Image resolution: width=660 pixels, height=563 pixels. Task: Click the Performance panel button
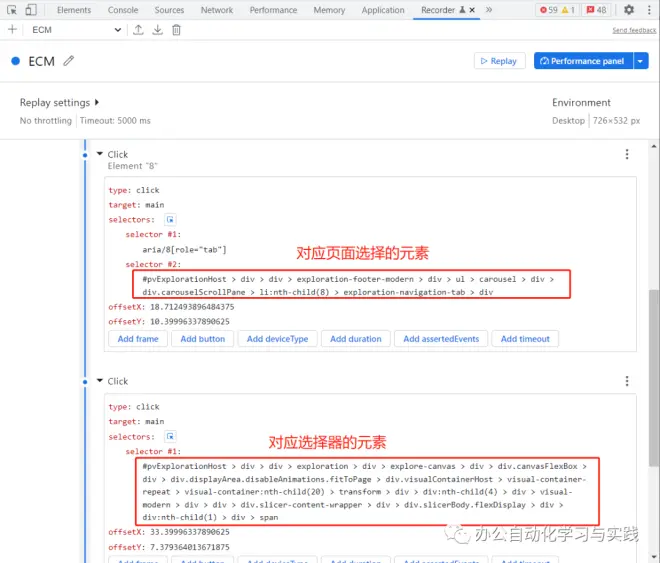pyautogui.click(x=583, y=61)
